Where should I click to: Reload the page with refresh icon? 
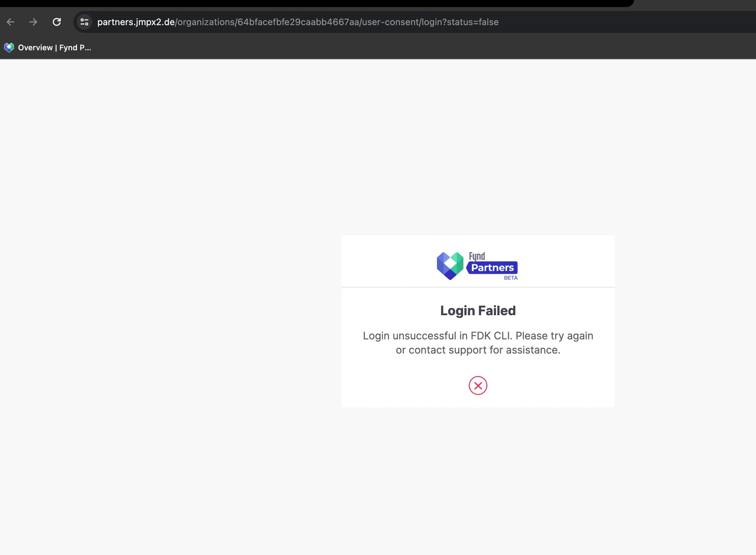pyautogui.click(x=57, y=22)
